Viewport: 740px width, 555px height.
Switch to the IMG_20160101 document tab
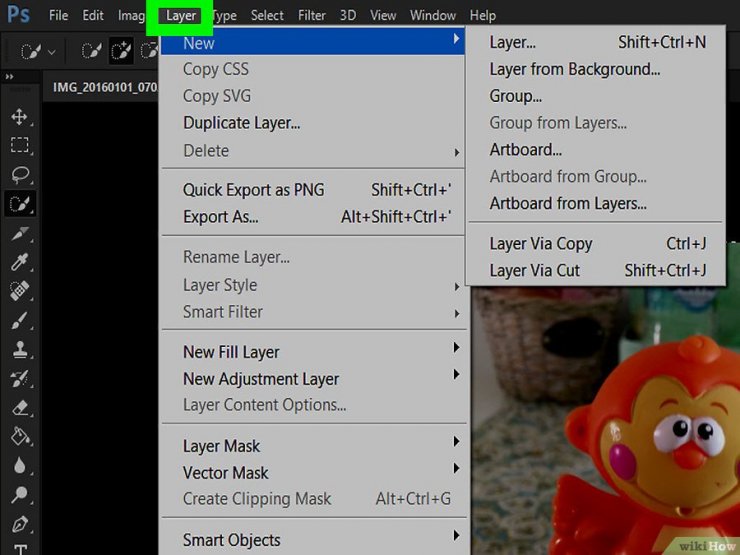(100, 87)
